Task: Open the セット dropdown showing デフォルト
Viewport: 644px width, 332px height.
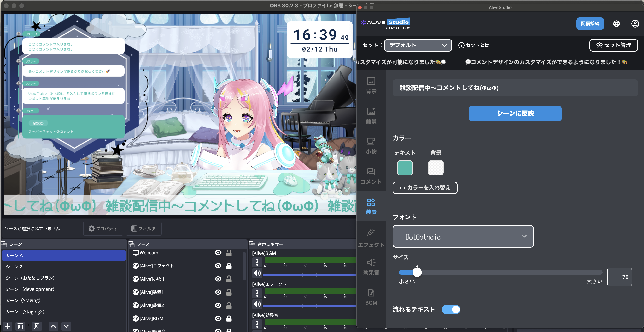Action: coord(418,45)
